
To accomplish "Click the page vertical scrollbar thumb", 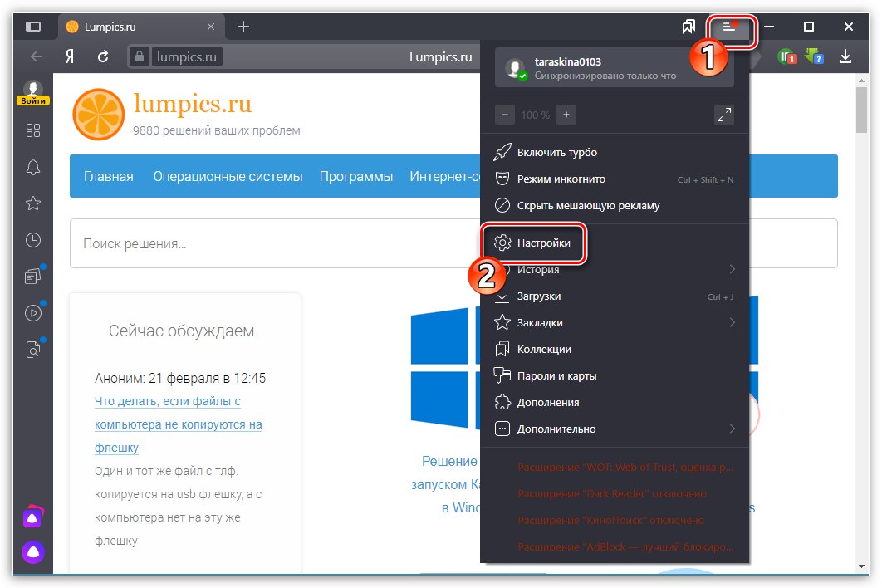I will click(x=862, y=110).
